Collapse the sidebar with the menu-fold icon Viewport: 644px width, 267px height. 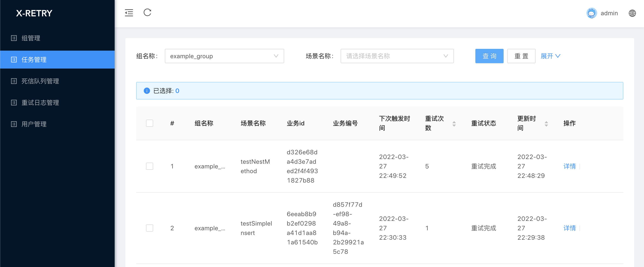coord(129,13)
